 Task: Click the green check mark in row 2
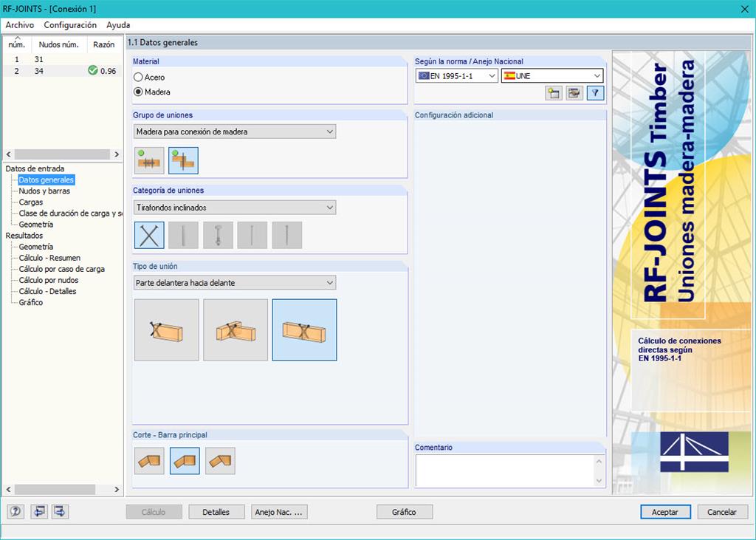click(x=93, y=71)
